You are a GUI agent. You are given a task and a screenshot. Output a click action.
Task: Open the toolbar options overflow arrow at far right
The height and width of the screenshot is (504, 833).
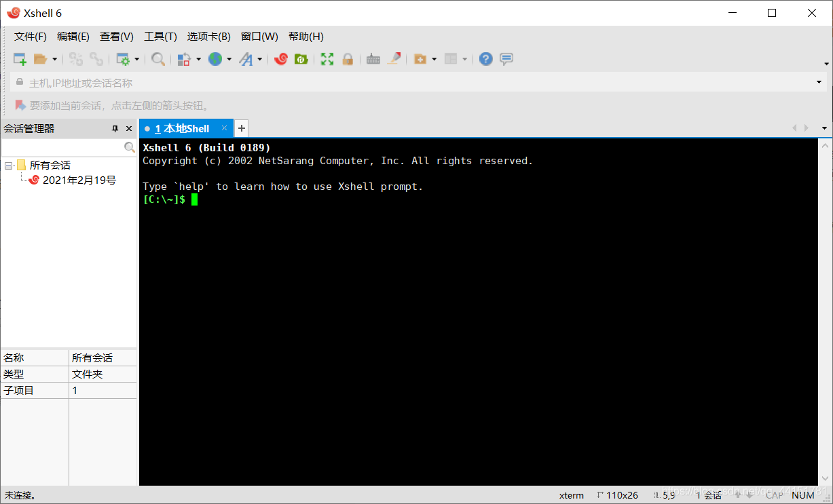(826, 64)
